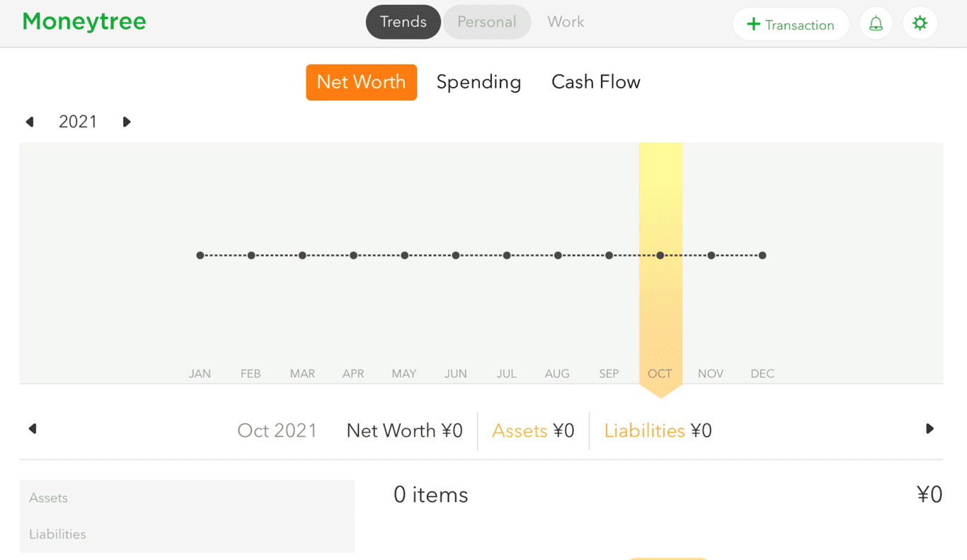Click the highlighted October column on the chart
Image resolution: width=967 pixels, height=560 pixels.
point(660,262)
